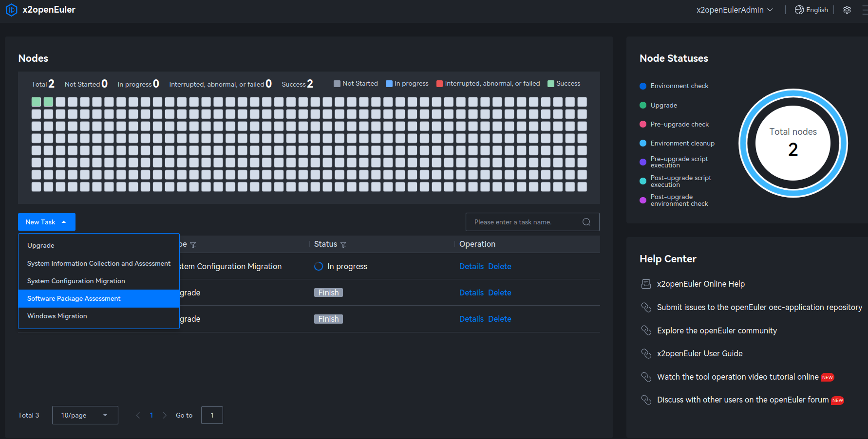Open x2openEuler User Guide link
Viewport: 868px width, 439px height.
click(699, 354)
